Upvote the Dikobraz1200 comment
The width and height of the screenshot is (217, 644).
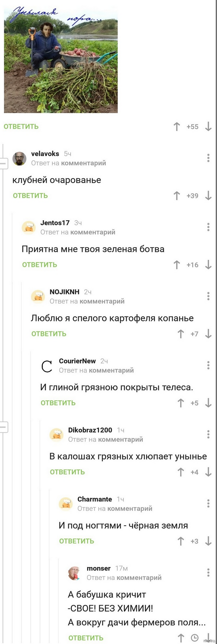coord(181,472)
